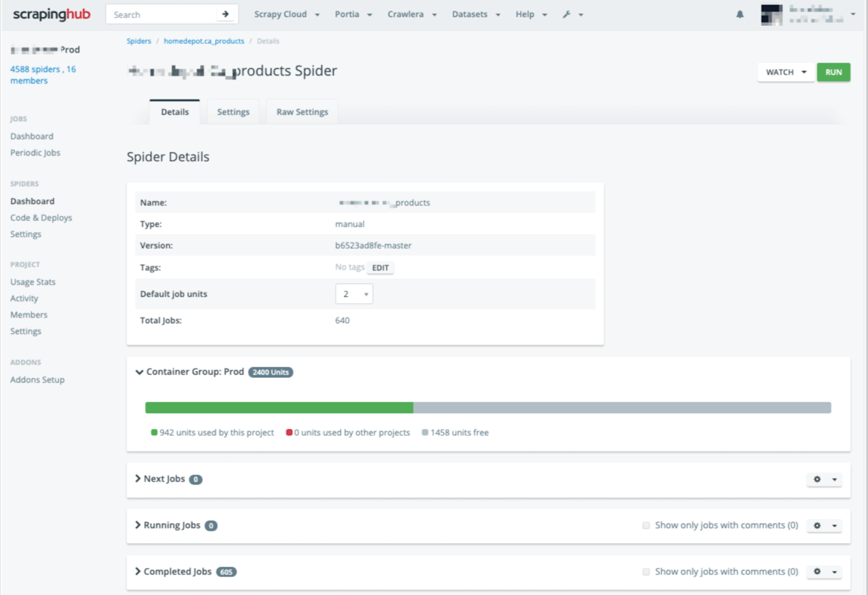Open the dropdown caret beside Completed Jobs gear
This screenshot has width=868, height=595.
(834, 572)
